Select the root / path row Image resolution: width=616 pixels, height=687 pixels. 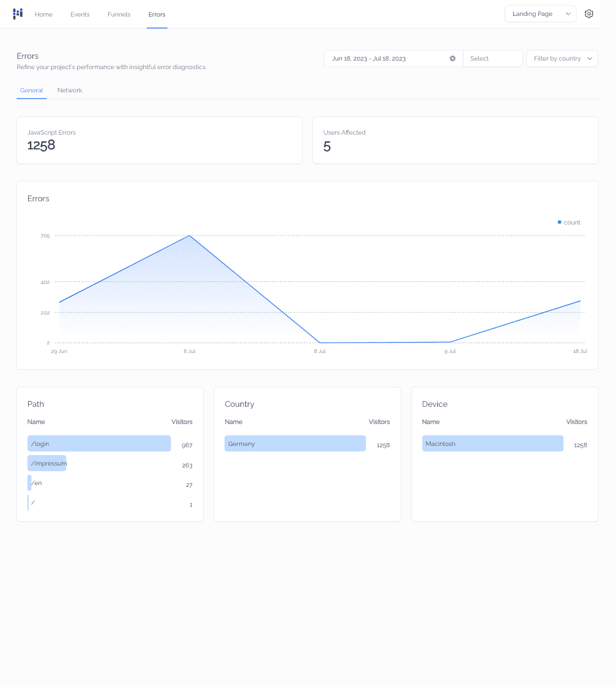click(x=109, y=502)
